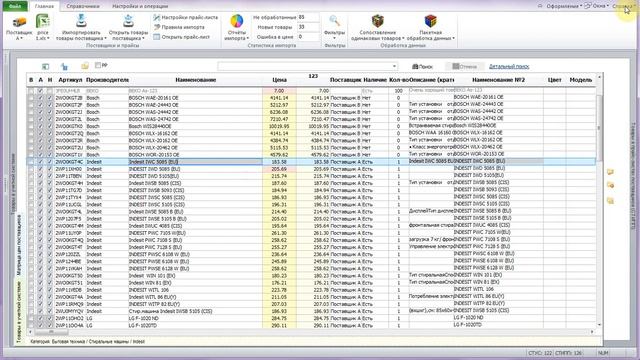640x360 pixels.
Task: Click the middle folder icon on right edge
Action: point(610,186)
